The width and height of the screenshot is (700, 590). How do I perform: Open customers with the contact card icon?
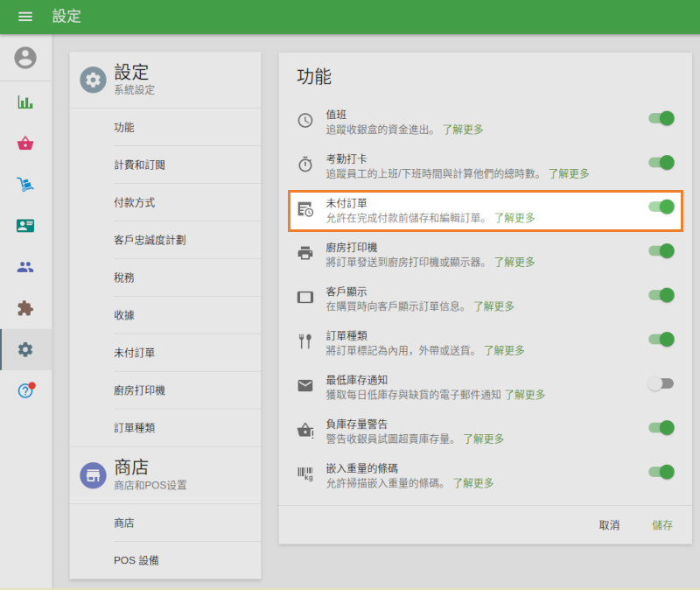tap(26, 226)
